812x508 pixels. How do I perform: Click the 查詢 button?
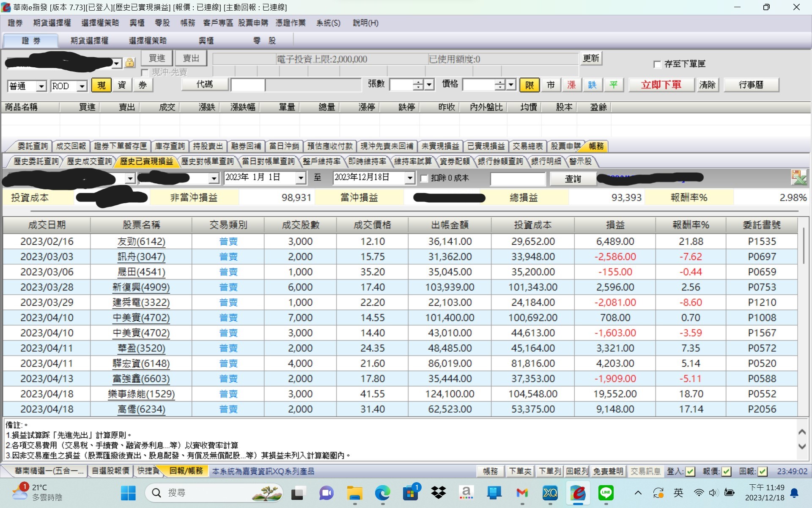coord(573,179)
